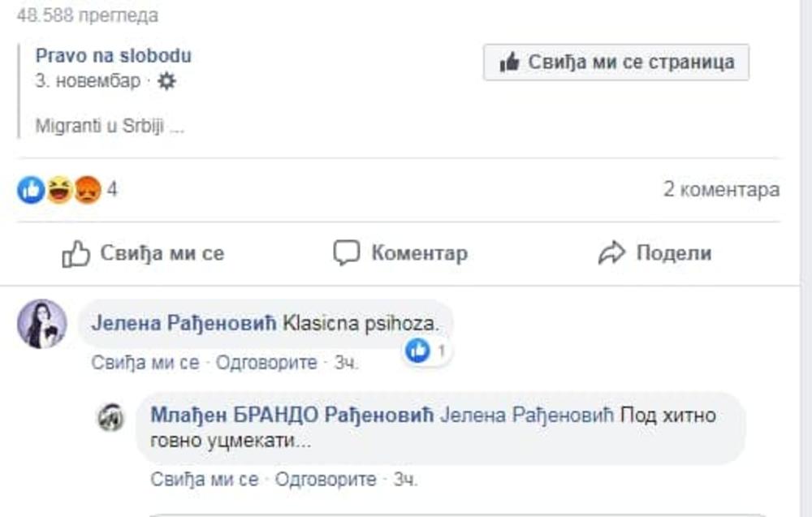Viewport: 812px width, 517px height.
Task: Click the speech bubble Коментар icon
Action: tap(347, 254)
